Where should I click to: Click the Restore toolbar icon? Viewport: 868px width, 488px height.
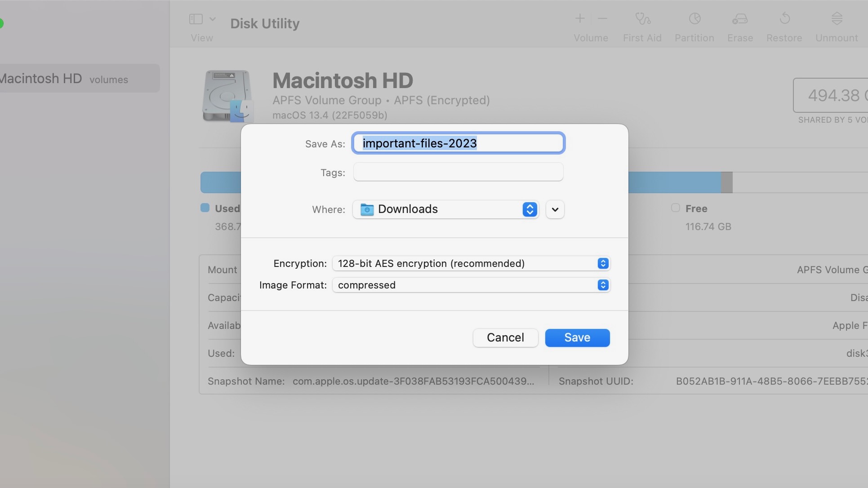point(784,18)
